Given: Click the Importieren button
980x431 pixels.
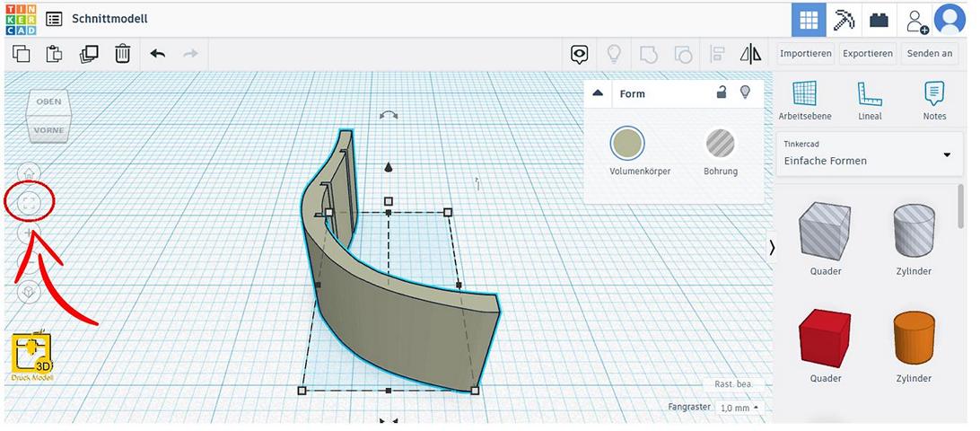Looking at the screenshot, I should (x=804, y=54).
